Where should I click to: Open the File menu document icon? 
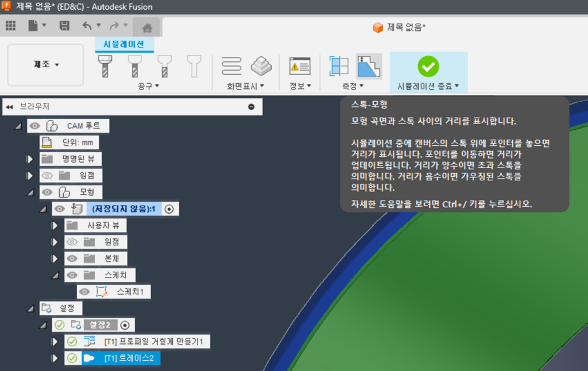[33, 25]
